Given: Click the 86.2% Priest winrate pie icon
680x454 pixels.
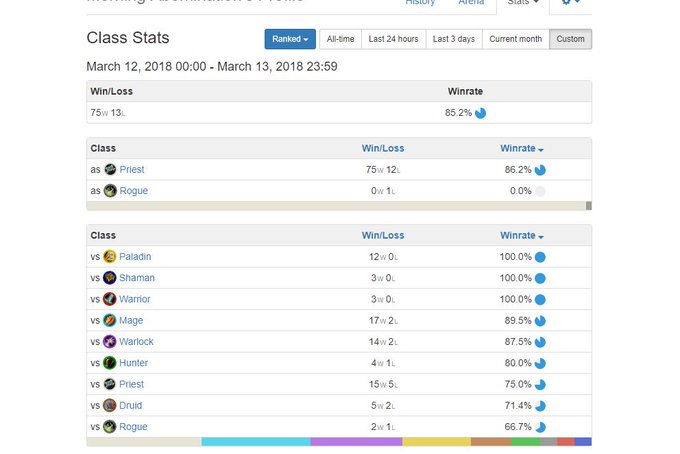Looking at the screenshot, I should (540, 170).
